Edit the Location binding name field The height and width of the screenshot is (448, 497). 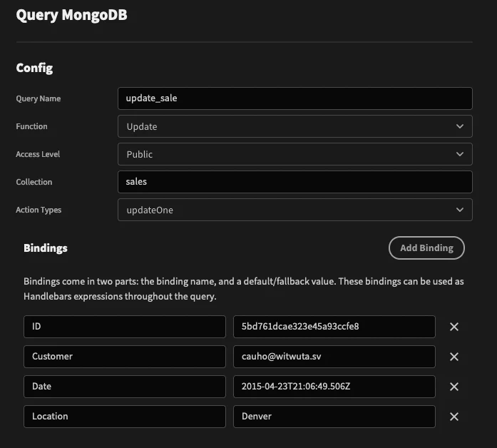point(125,417)
